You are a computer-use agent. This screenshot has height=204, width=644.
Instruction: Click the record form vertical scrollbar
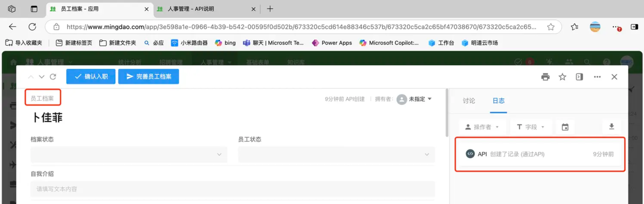[x=447, y=113]
